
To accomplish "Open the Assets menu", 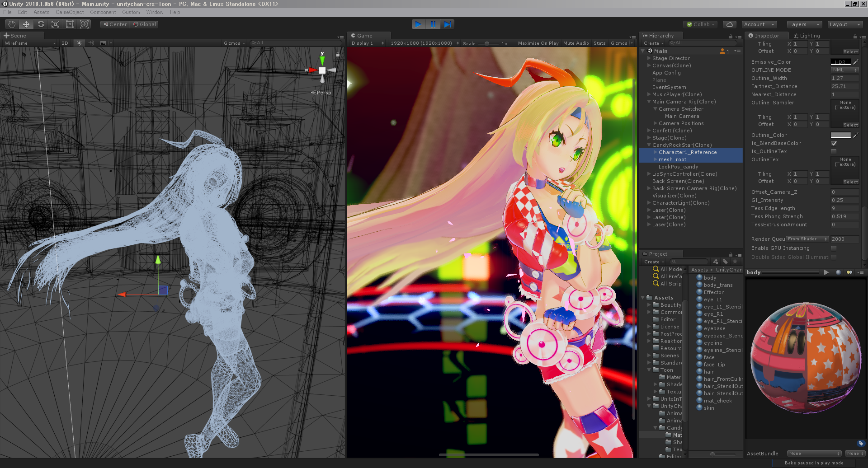I will (41, 12).
